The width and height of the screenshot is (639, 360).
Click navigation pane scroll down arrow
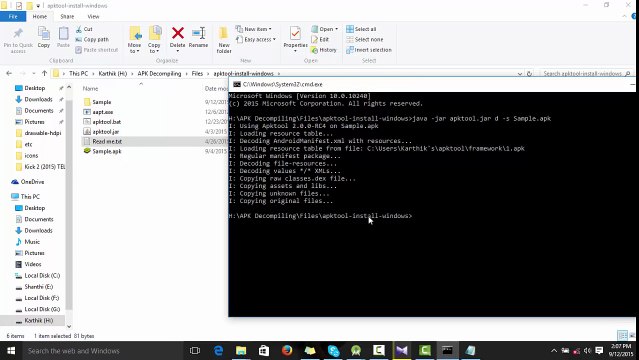69,326
